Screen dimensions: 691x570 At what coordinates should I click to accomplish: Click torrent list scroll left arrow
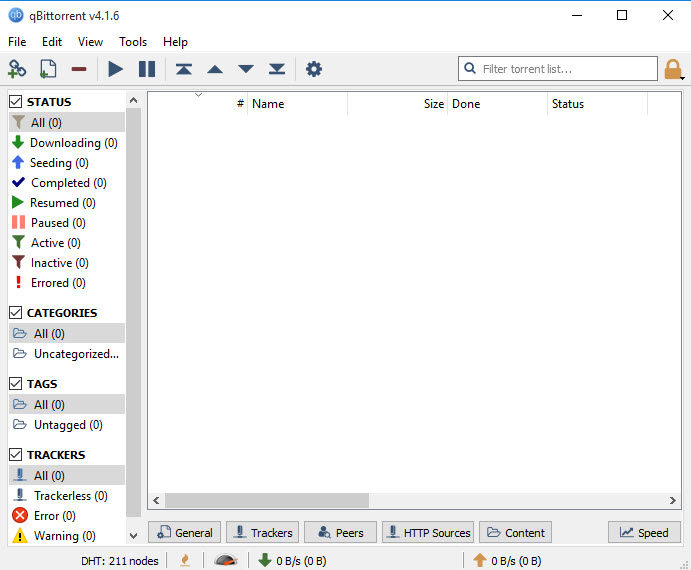(156, 500)
